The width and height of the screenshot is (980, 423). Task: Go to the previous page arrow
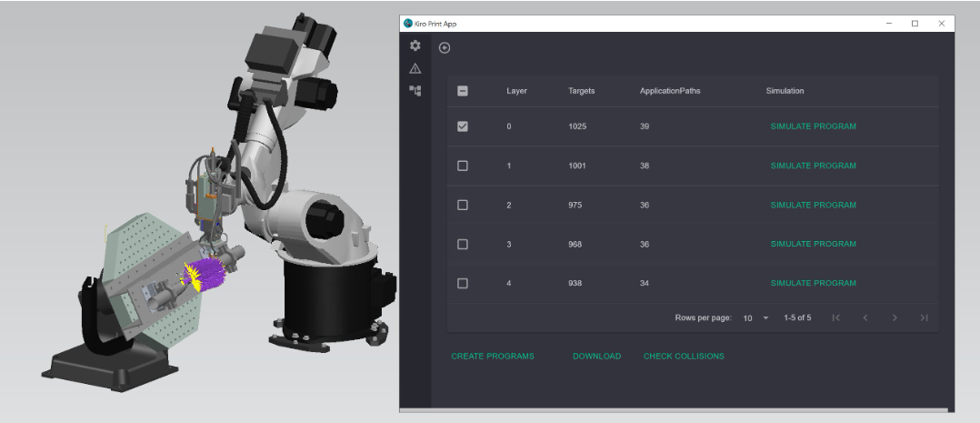[x=865, y=317]
